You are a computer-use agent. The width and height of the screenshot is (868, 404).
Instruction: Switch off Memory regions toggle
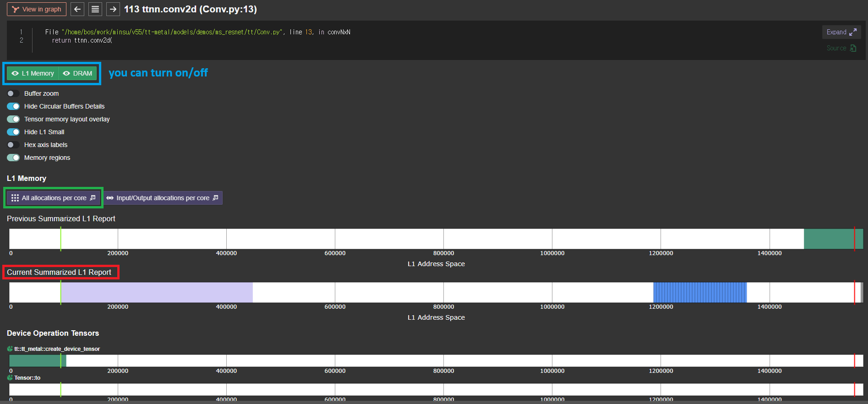pyautogui.click(x=13, y=158)
